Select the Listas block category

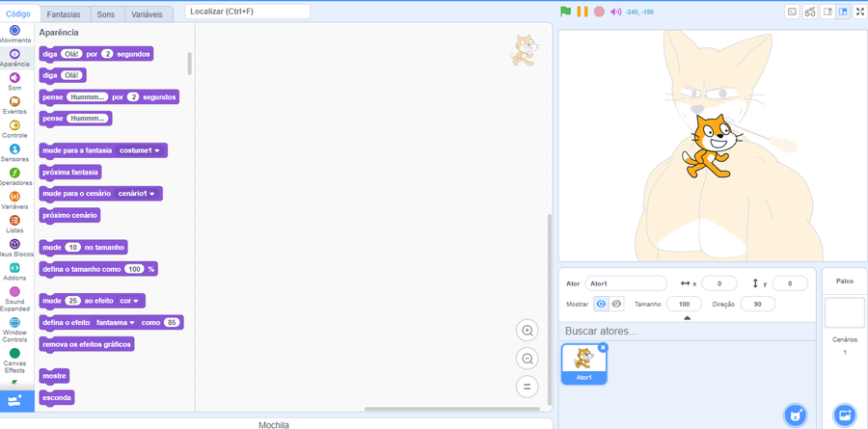pos(14,225)
